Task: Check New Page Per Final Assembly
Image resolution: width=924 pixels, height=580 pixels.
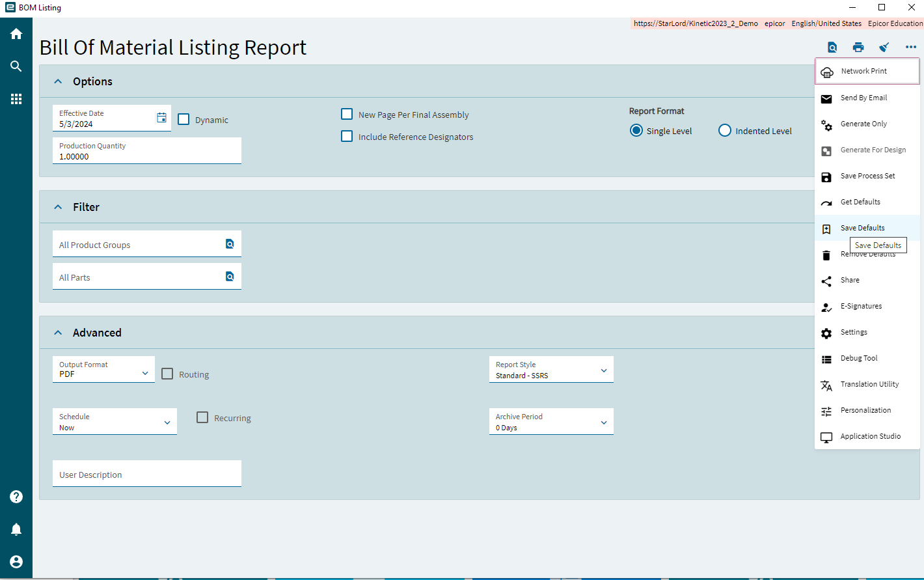Action: pyautogui.click(x=346, y=114)
